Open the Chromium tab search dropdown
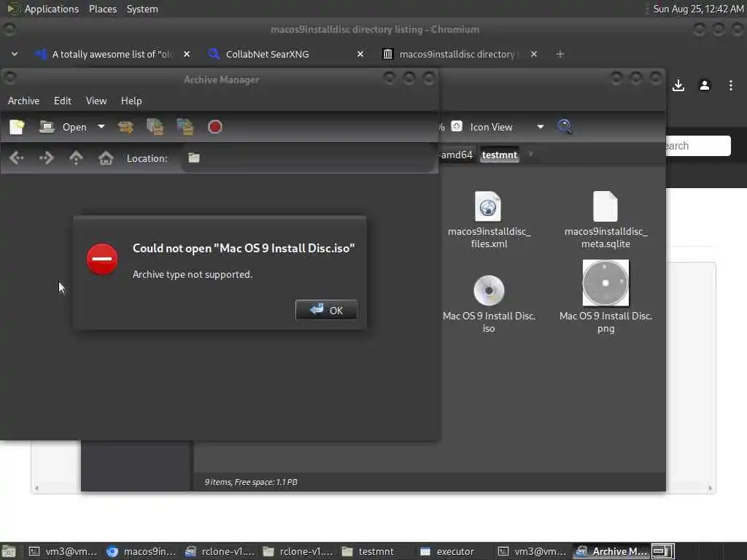The image size is (747, 560). [15, 54]
